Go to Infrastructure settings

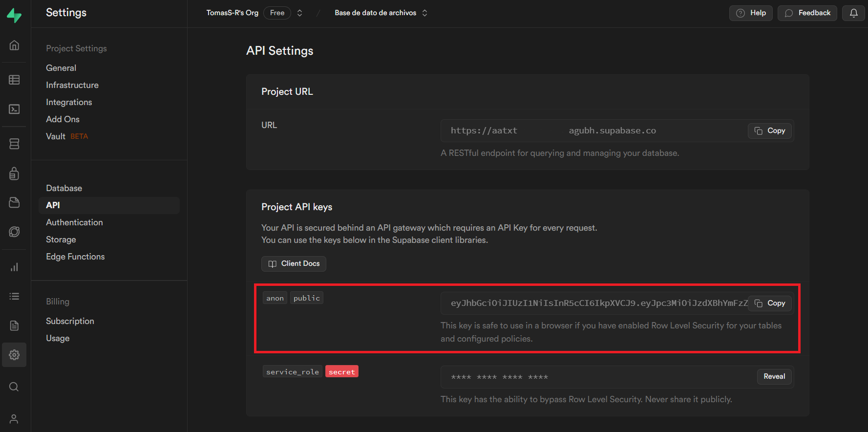point(72,85)
